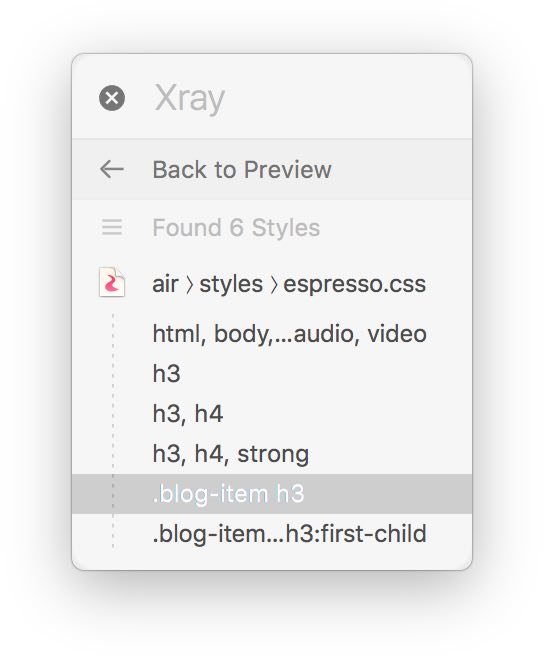Click the air folder breadcrumb
This screenshot has height=656, width=544.
165,284
